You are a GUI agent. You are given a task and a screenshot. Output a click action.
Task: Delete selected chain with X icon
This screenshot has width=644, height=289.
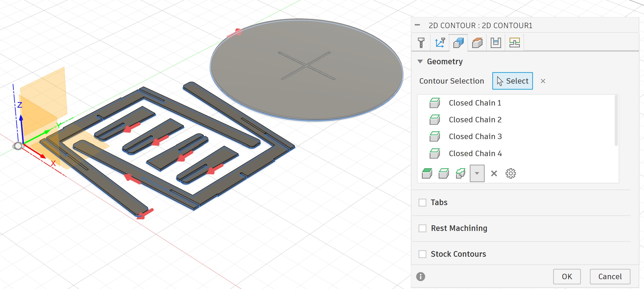(494, 173)
